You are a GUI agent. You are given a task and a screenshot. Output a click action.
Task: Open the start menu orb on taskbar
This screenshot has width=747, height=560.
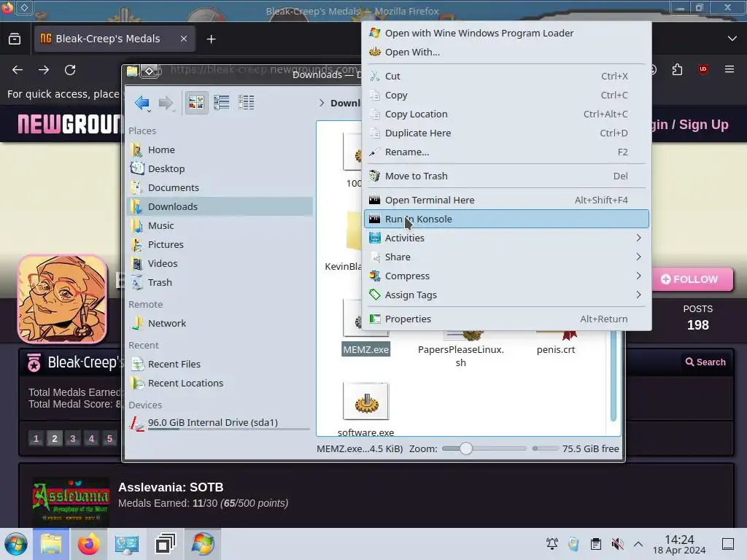pyautogui.click(x=16, y=544)
